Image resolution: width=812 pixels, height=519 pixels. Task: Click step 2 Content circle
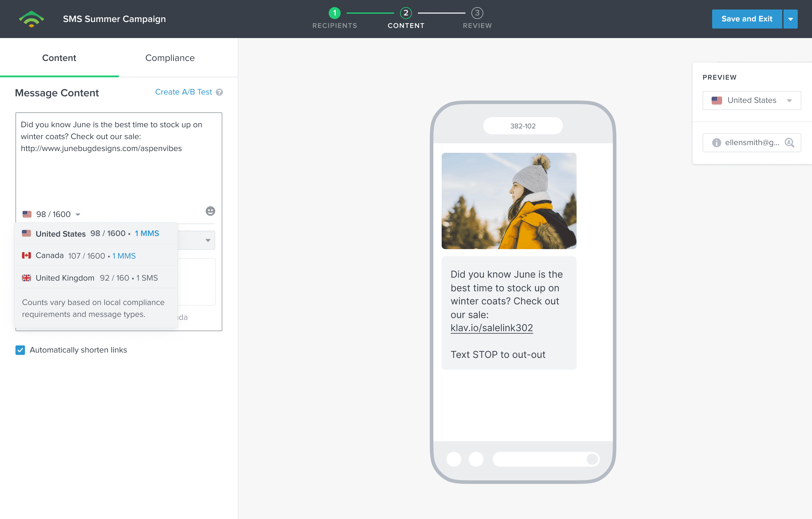pos(406,13)
